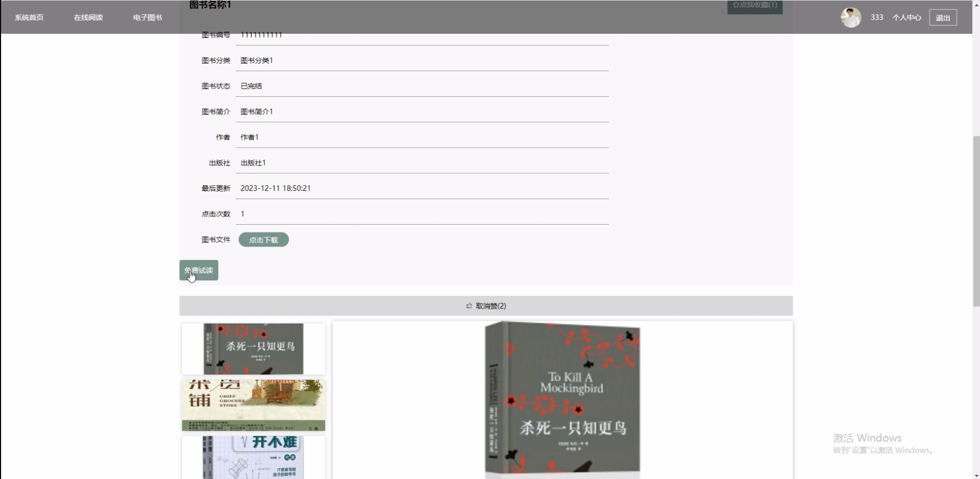Screen dimensions: 980x479
Task: Click the 出版社1 value
Action: click(253, 163)
